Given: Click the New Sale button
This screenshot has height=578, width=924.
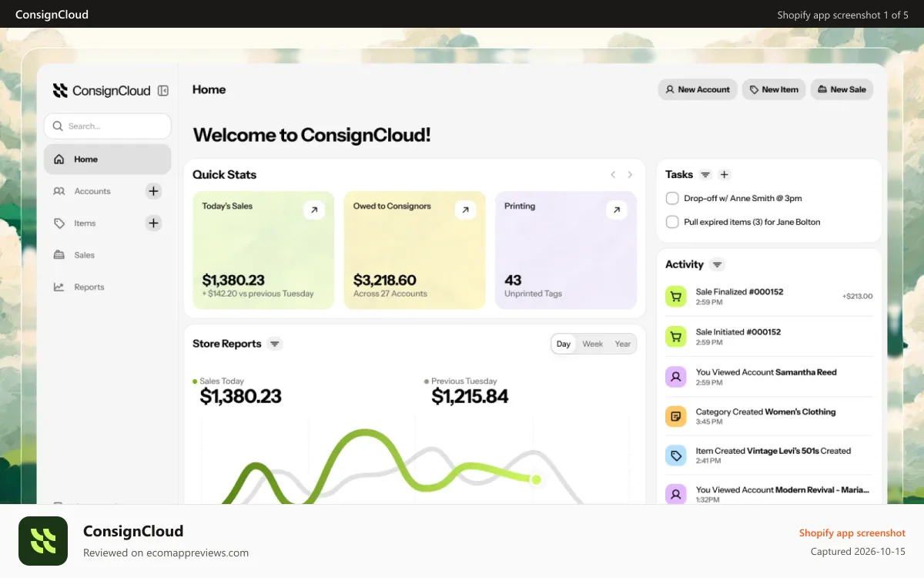Looking at the screenshot, I should pos(842,89).
